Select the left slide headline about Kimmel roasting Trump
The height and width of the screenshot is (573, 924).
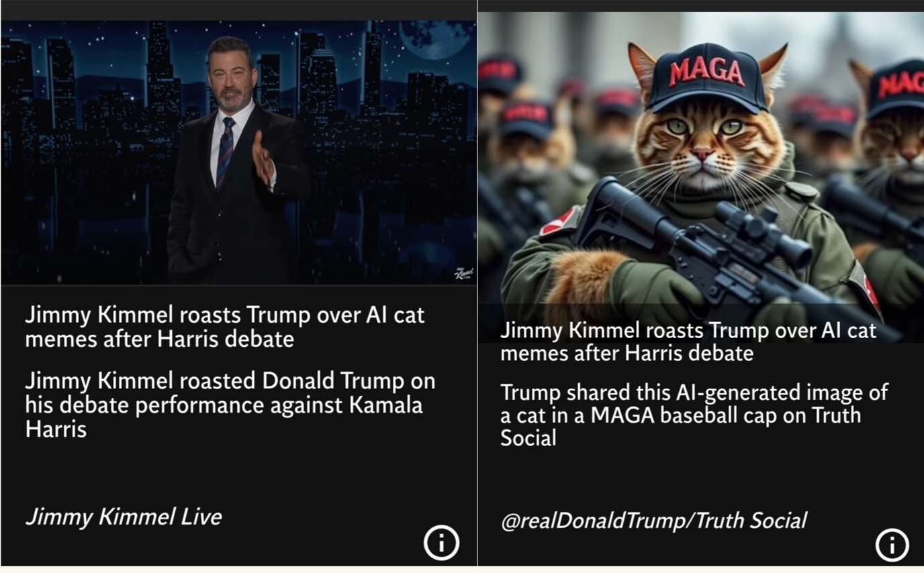pos(225,326)
